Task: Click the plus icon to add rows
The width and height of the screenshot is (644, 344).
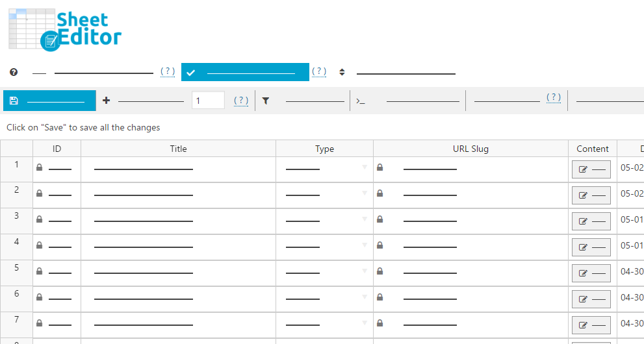Action: click(107, 101)
